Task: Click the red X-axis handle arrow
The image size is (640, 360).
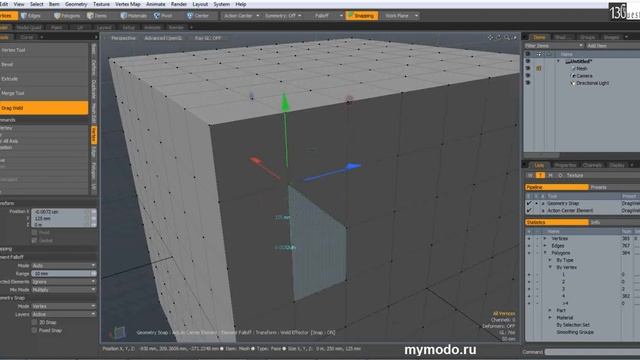Action: click(256, 161)
